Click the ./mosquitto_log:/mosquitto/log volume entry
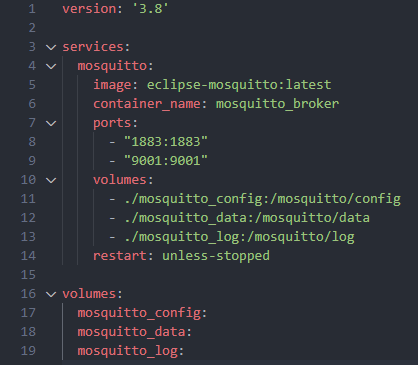 click(x=239, y=237)
